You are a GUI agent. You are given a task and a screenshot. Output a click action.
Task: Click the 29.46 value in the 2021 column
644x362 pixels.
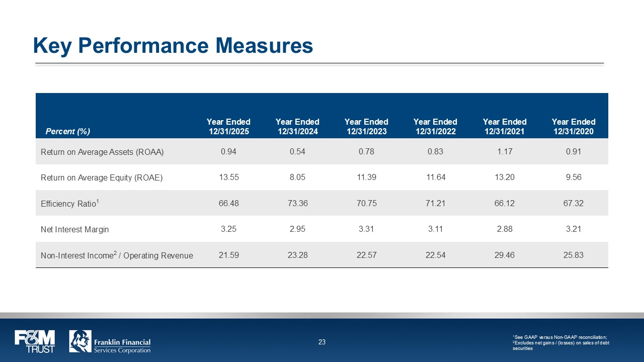tap(505, 255)
